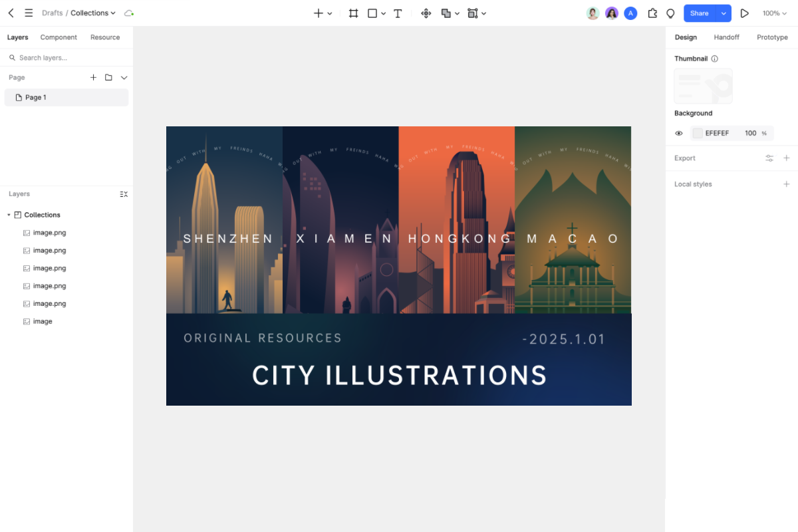Click the purple collaborator avatar
The width and height of the screenshot is (798, 532).
(612, 13)
